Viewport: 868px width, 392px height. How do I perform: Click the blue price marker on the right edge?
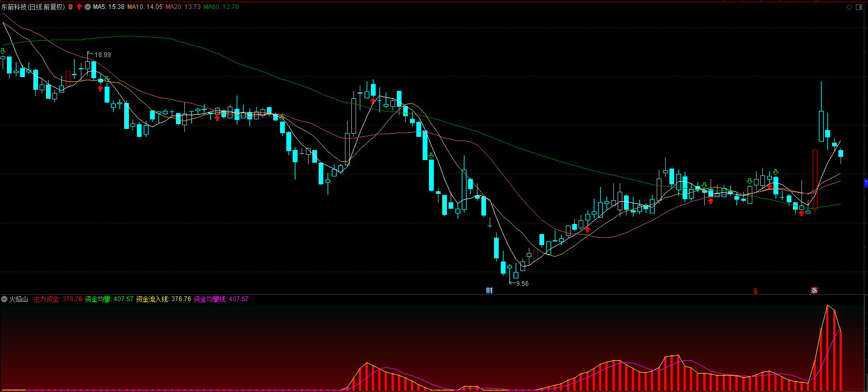pyautogui.click(x=865, y=183)
